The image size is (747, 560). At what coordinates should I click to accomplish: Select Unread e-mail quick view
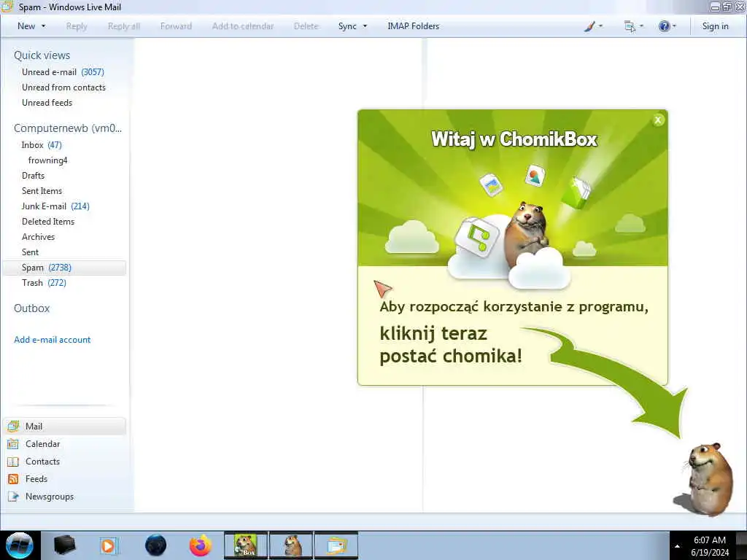63,72
